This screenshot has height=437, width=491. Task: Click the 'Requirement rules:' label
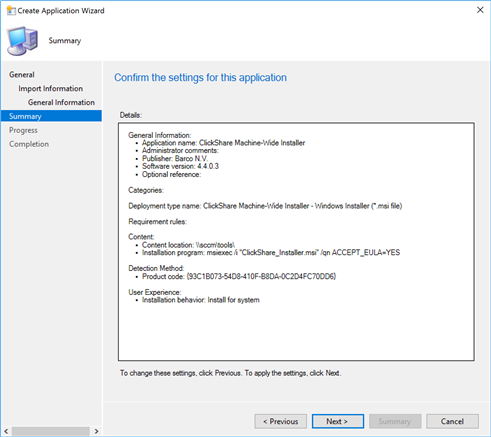(157, 222)
